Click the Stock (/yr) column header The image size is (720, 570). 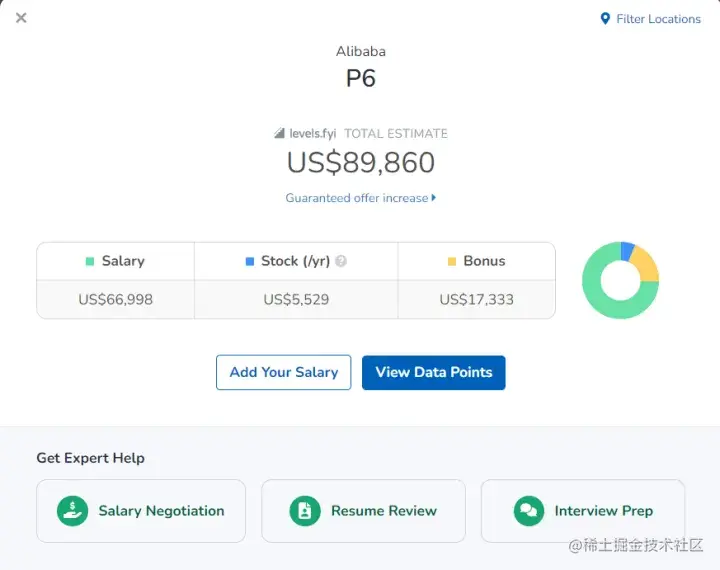[x=296, y=261]
